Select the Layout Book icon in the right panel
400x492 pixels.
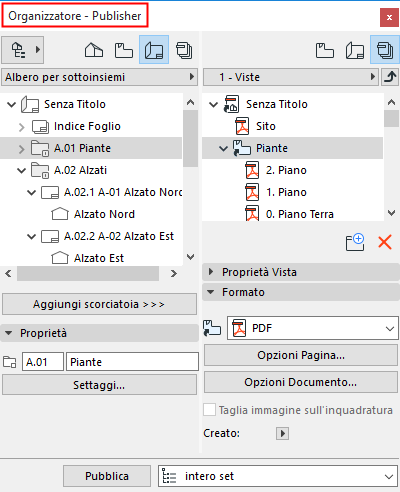355,50
